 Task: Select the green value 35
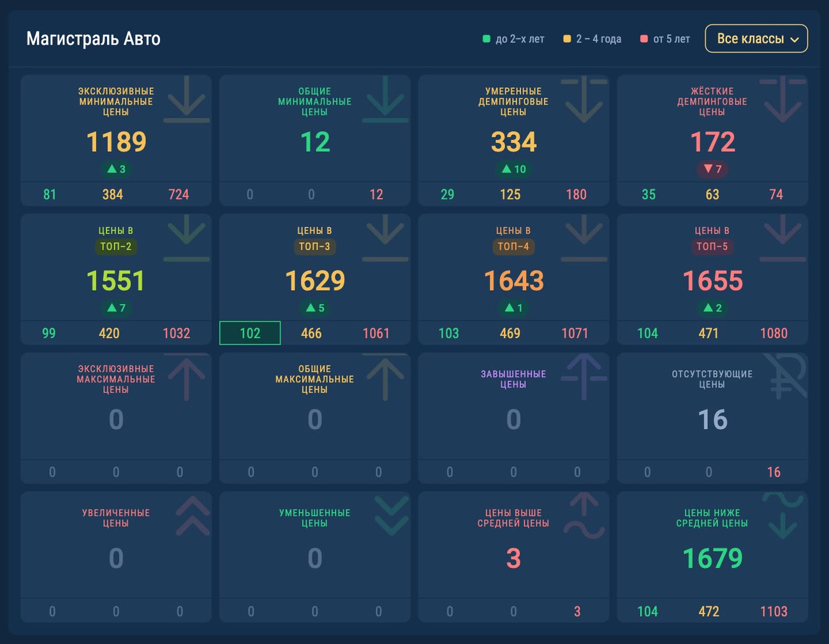(649, 194)
